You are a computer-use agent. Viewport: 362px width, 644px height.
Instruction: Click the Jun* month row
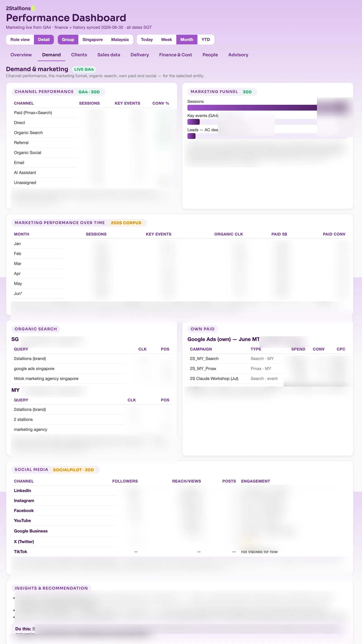pyautogui.click(x=180, y=294)
